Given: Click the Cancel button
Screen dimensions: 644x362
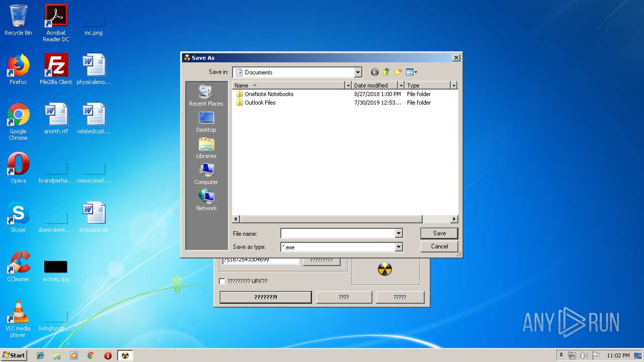Looking at the screenshot, I should [439, 246].
